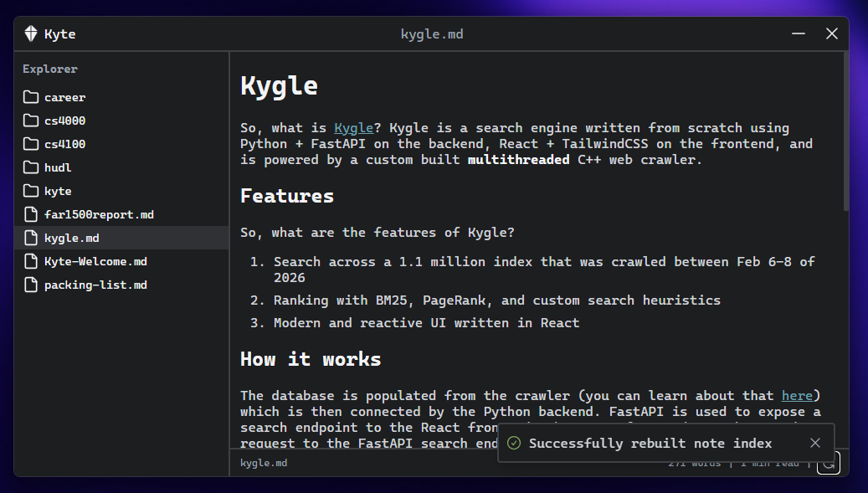Click the Kyte-Welcome.md file icon
The width and height of the screenshot is (868, 493).
click(31, 262)
